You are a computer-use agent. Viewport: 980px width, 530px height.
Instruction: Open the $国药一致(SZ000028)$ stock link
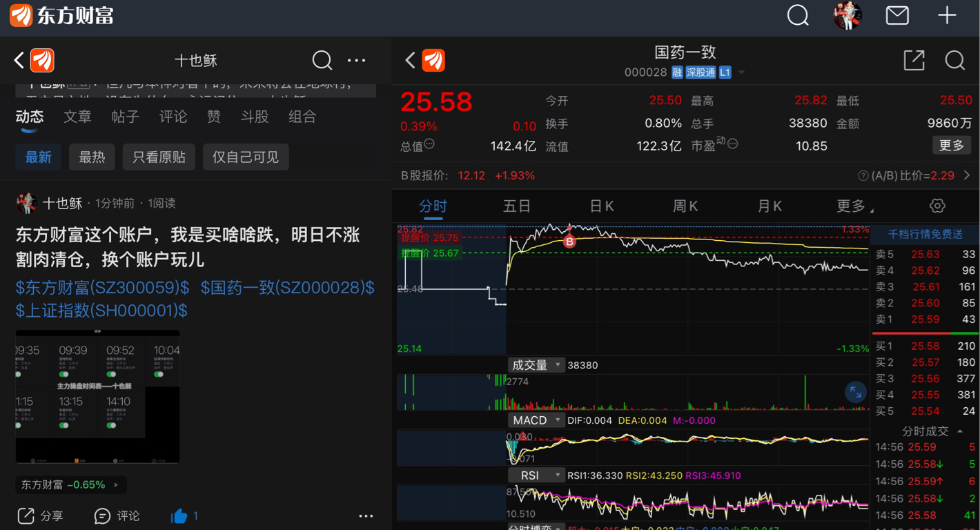(288, 288)
